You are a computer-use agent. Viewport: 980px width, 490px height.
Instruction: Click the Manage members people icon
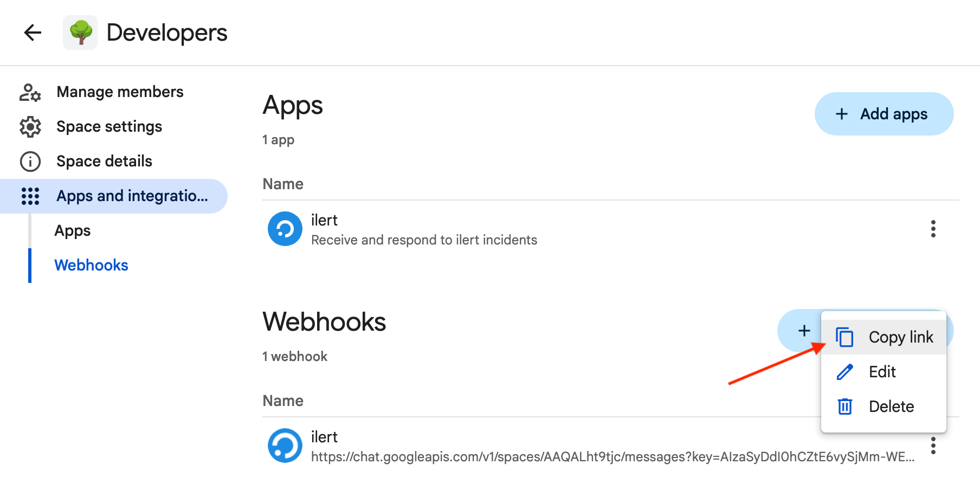[x=30, y=92]
